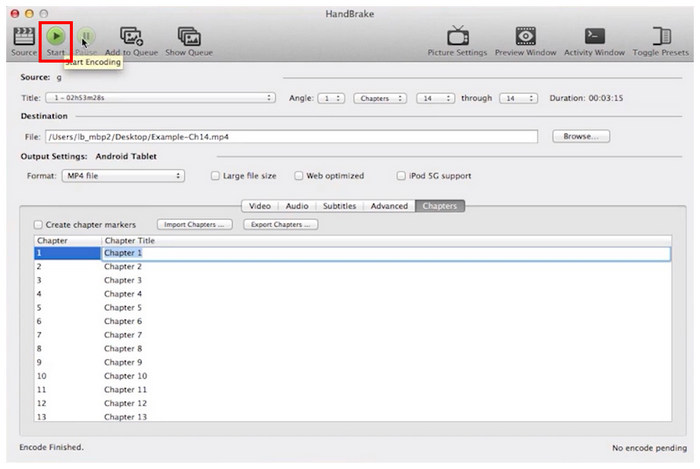Open the Show Queue icon
The width and height of the screenshot is (700, 469).
coord(189,37)
